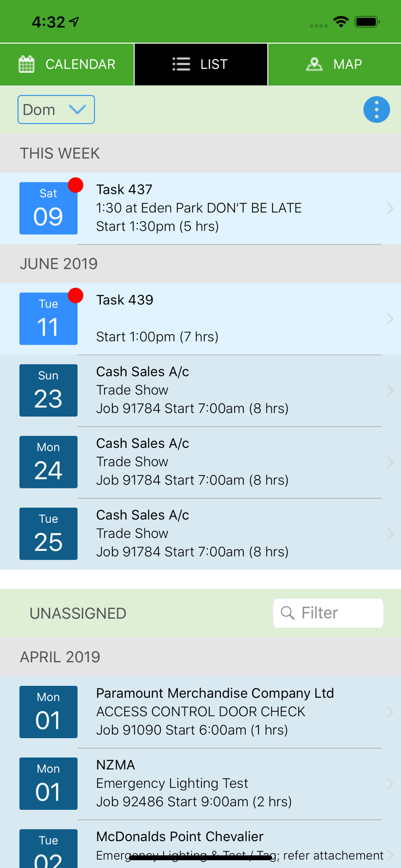Viewport: 401px width, 868px height.
Task: Tap the list icon beside LIST
Action: [x=181, y=64]
